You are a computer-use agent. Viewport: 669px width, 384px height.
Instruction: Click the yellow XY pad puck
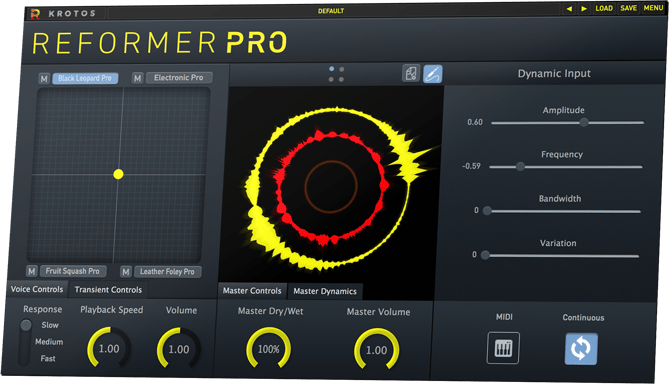[x=119, y=174]
